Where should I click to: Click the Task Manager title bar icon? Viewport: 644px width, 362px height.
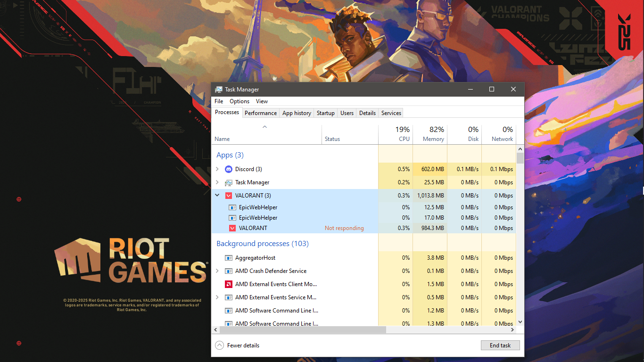click(219, 90)
